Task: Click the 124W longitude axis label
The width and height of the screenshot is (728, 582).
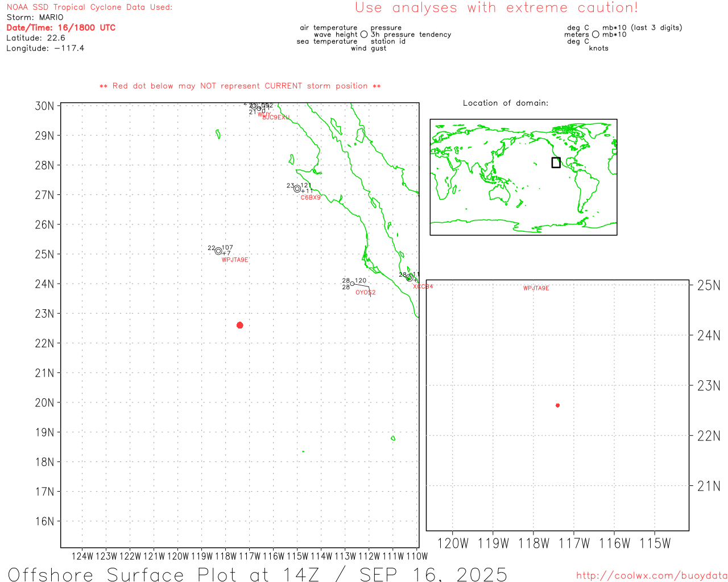Action: pyautogui.click(x=82, y=556)
